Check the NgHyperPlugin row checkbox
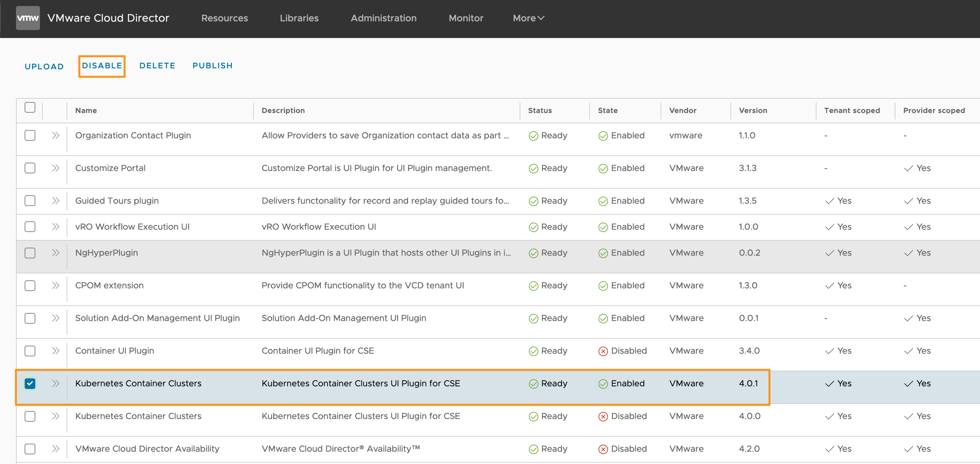Image resolution: width=980 pixels, height=464 pixels. pyautogui.click(x=30, y=253)
